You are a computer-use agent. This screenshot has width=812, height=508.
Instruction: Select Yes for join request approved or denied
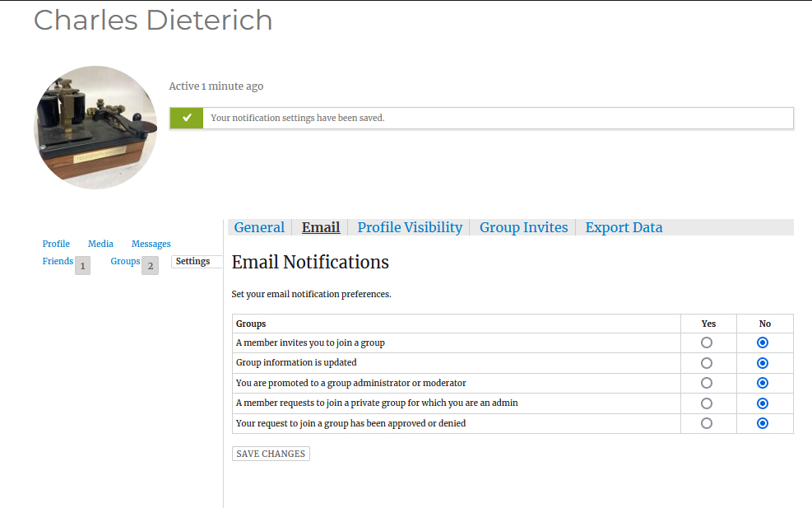click(707, 423)
